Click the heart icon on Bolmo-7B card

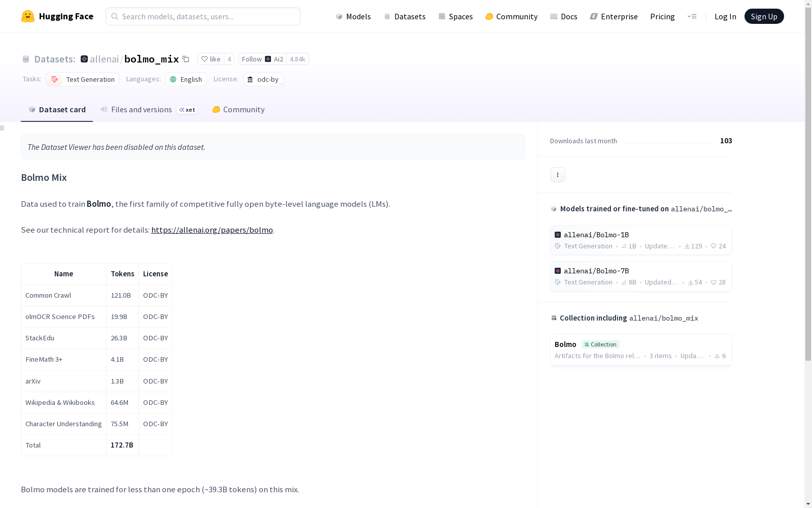pyautogui.click(x=714, y=282)
